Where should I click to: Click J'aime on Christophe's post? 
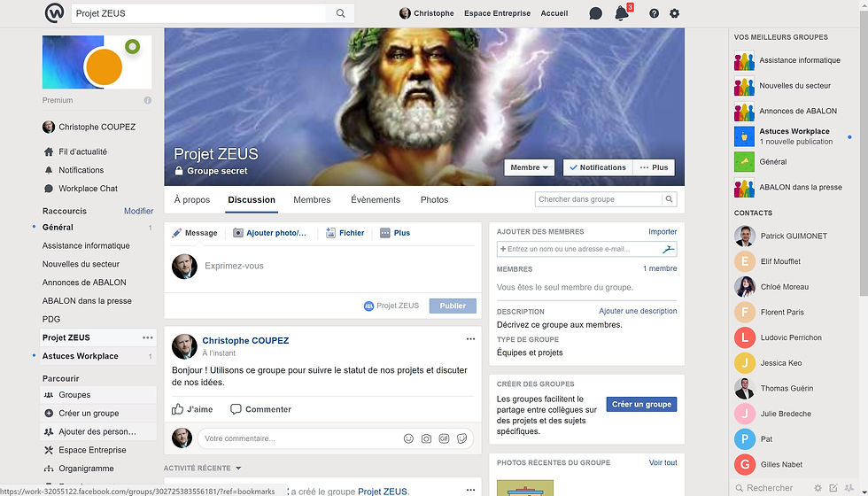coord(192,409)
